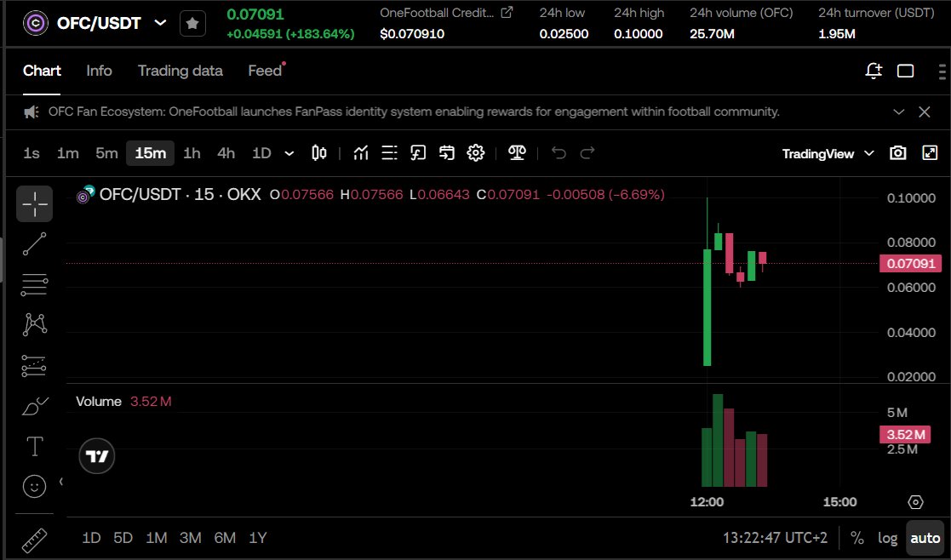The width and height of the screenshot is (951, 560).
Task: Open the forecast and measurement tools
Action: click(35, 365)
